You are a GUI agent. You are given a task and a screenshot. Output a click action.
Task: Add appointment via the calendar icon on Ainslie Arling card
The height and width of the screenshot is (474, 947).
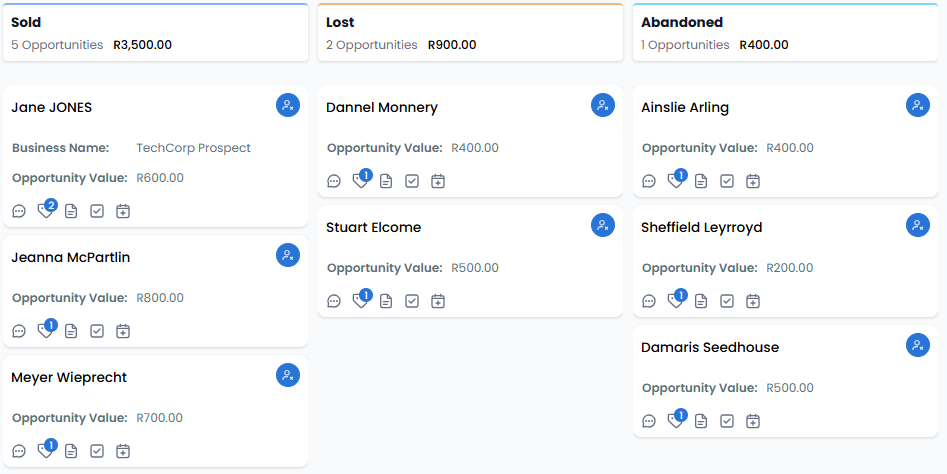click(x=753, y=181)
